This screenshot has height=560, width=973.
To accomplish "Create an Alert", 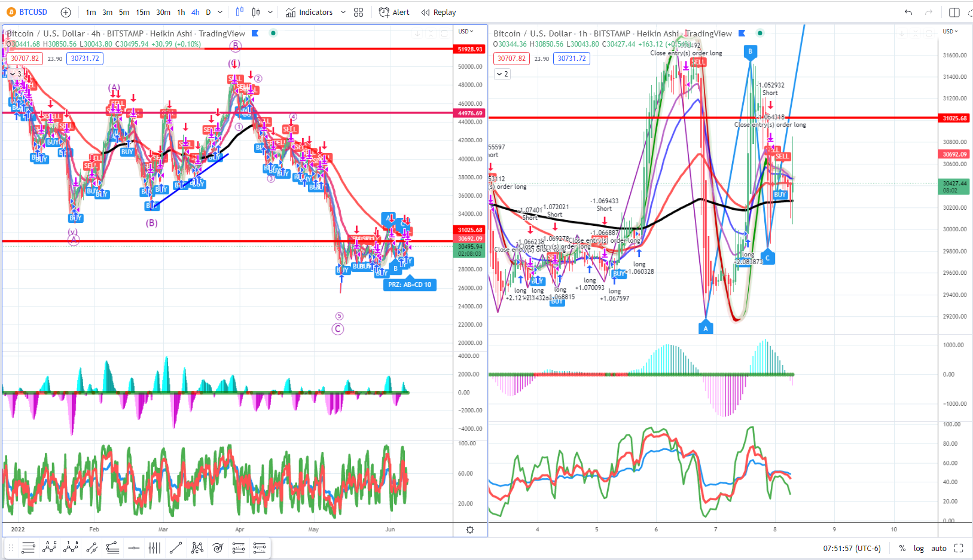I will click(x=394, y=12).
